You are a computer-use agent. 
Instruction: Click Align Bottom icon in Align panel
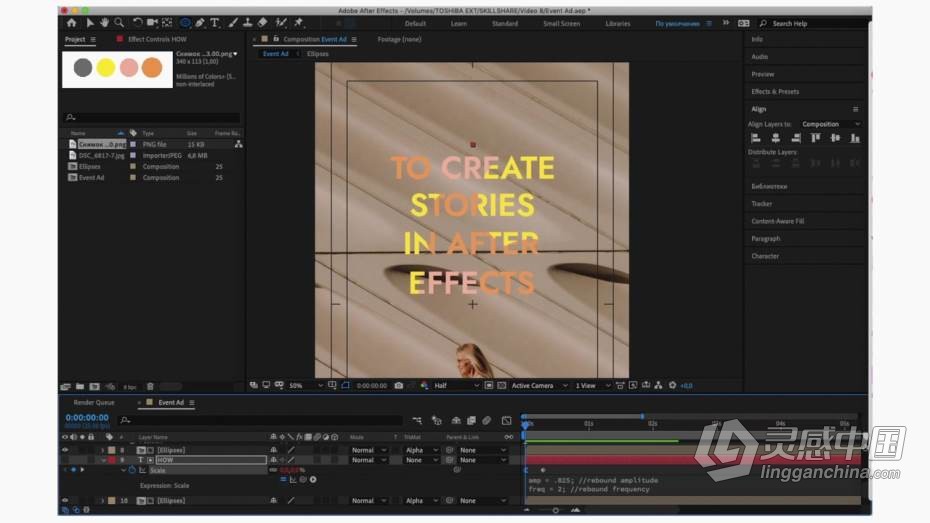pos(855,138)
